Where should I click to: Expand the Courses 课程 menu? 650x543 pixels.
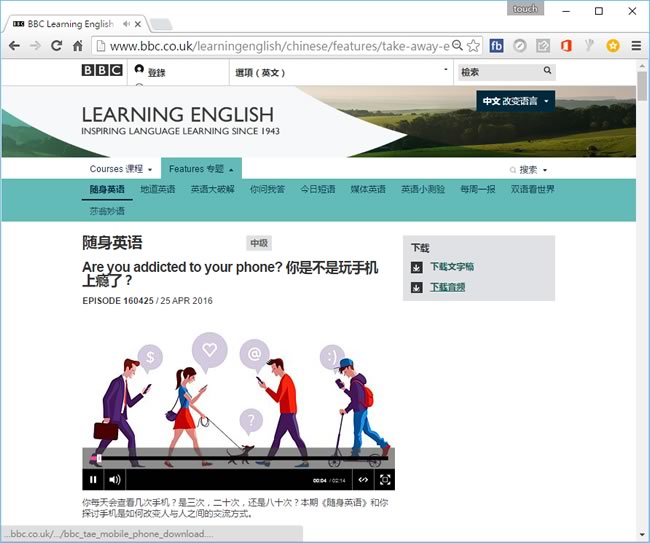point(121,169)
